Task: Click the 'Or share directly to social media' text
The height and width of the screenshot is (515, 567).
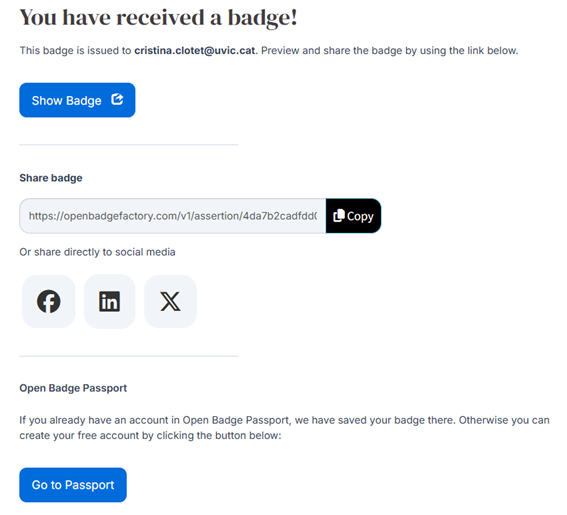Action: click(x=97, y=252)
